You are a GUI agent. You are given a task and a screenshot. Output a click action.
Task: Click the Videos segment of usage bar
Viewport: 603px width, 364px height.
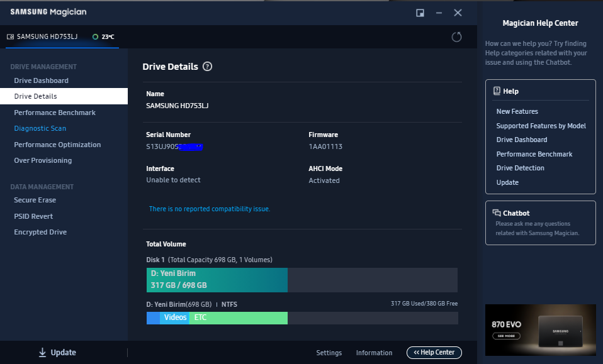(174, 318)
